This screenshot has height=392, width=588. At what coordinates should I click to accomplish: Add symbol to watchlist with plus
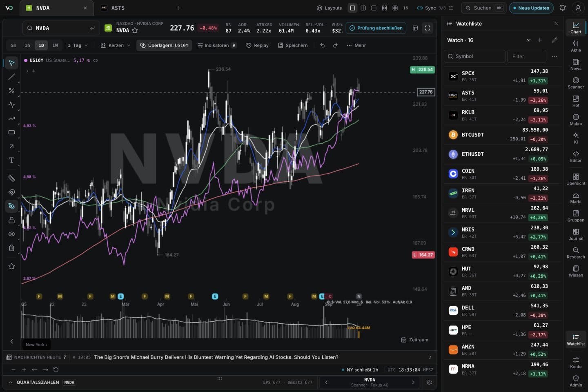coord(540,40)
